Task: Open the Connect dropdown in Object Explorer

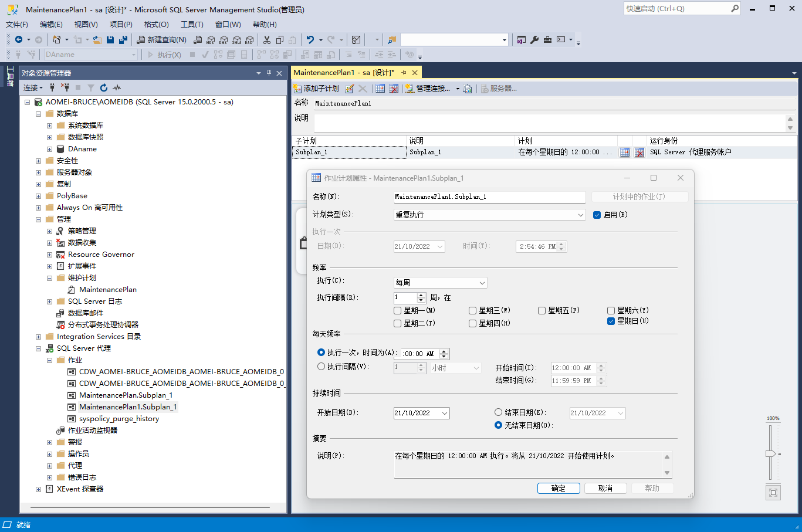Action: [33, 87]
